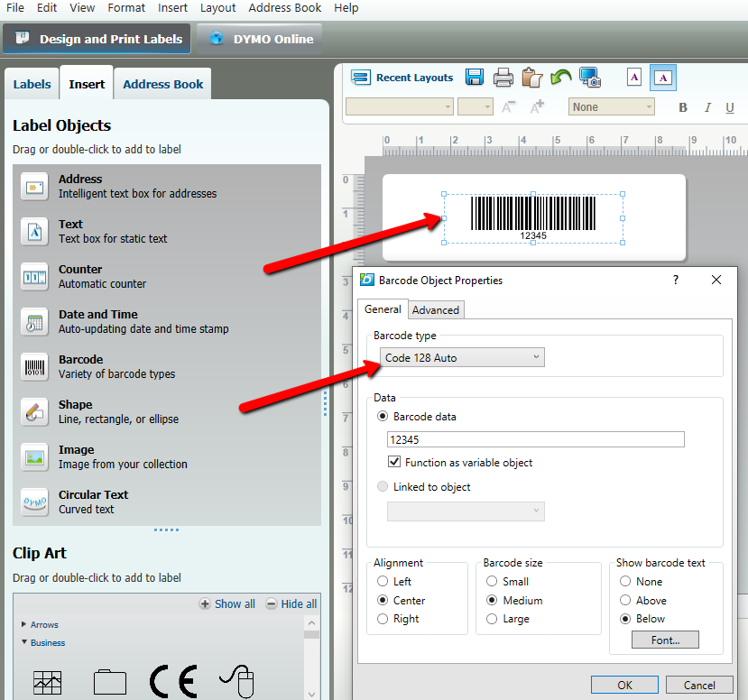This screenshot has height=700, width=748.
Task: Select the chart clip art image
Action: point(47,682)
